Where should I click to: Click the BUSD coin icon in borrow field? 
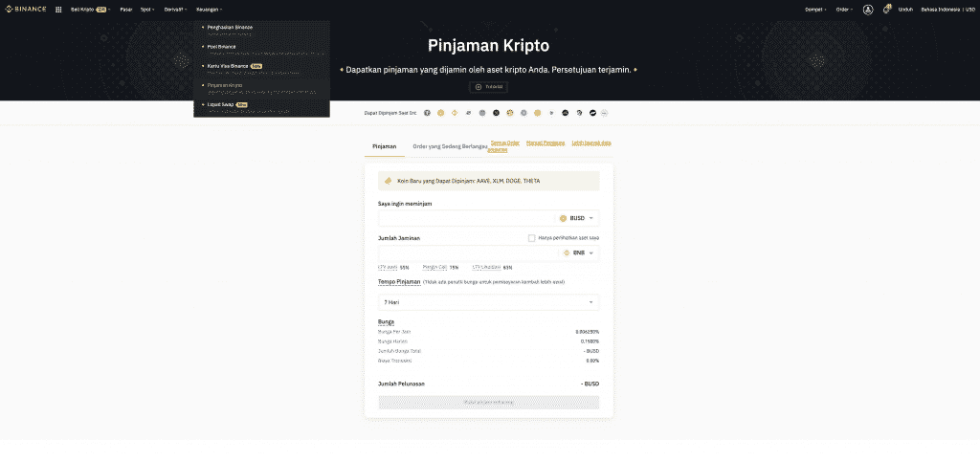(564, 218)
